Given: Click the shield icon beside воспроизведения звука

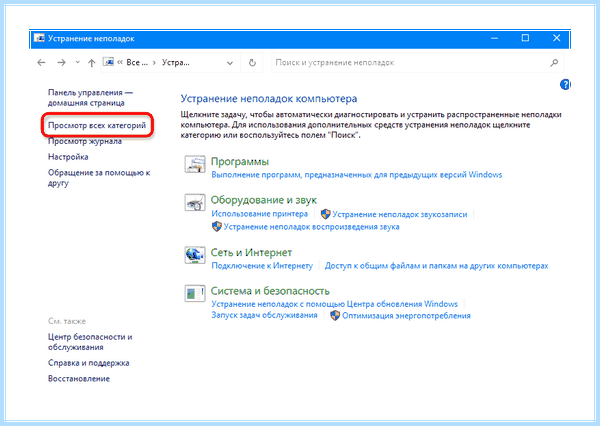Looking at the screenshot, I should tap(217, 227).
